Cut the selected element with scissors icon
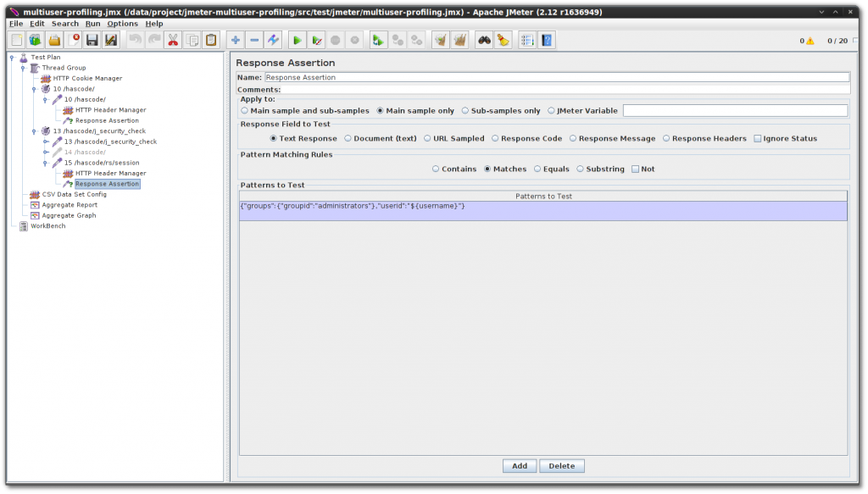The width and height of the screenshot is (868, 494). 173,39
